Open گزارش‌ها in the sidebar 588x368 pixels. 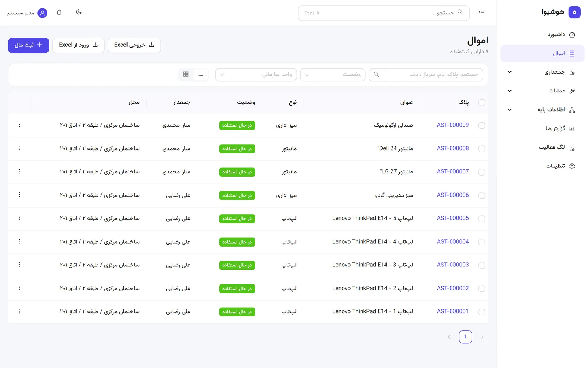[x=542, y=128]
